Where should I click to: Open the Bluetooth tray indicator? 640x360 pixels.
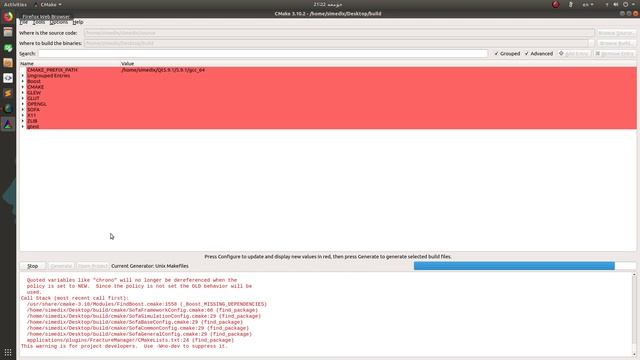(x=571, y=4)
